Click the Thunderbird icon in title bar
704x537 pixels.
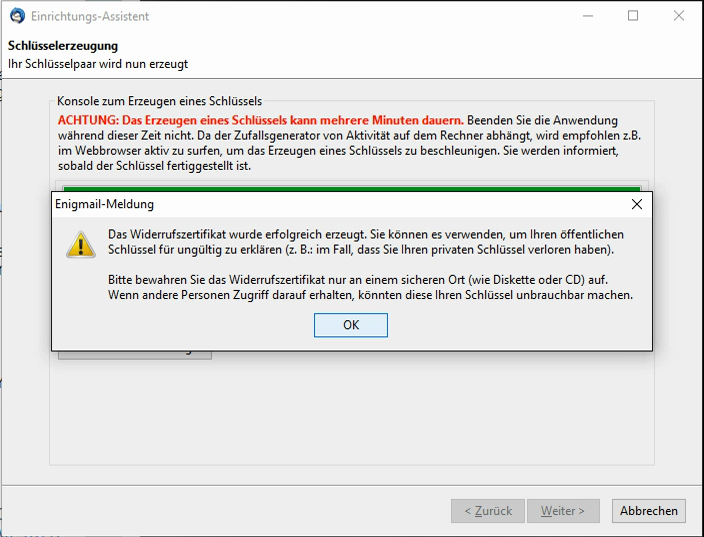click(16, 16)
